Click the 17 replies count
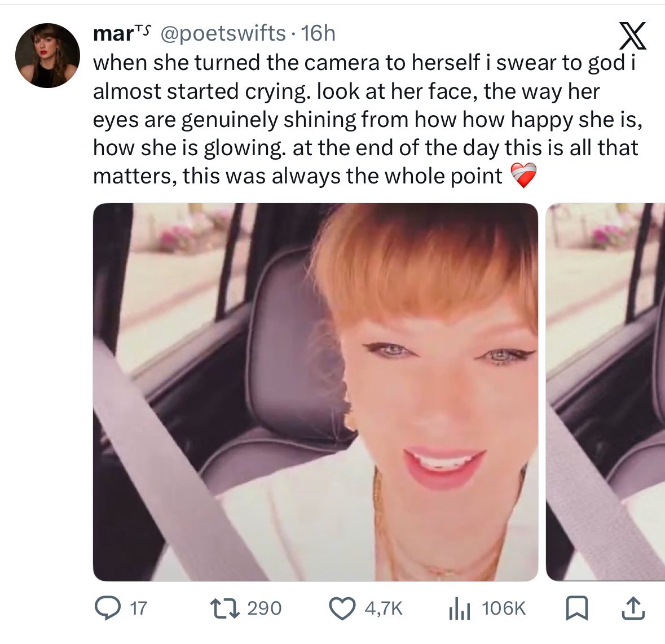The image size is (665, 644). coord(138,608)
